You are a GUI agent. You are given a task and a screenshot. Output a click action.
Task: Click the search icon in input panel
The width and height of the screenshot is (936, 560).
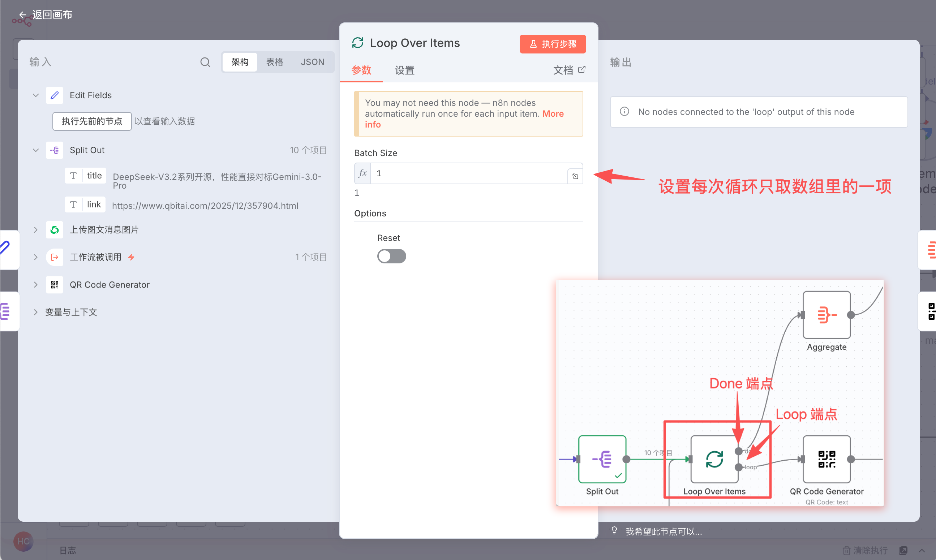(205, 62)
